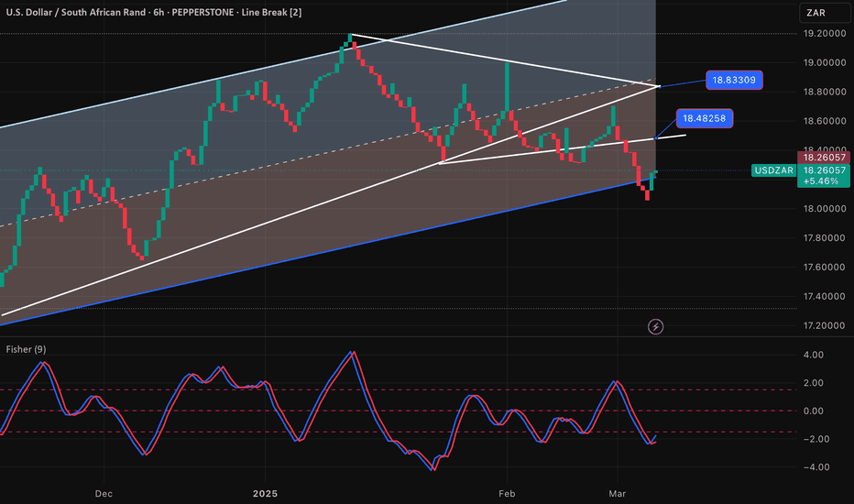Click the Fisher (9) indicator label

pyautogui.click(x=27, y=349)
